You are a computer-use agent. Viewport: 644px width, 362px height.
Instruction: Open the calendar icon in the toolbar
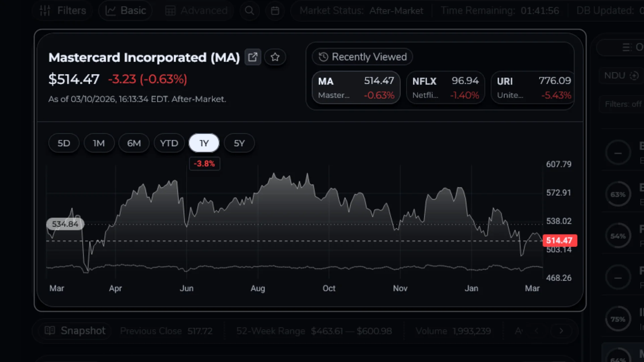275,10
